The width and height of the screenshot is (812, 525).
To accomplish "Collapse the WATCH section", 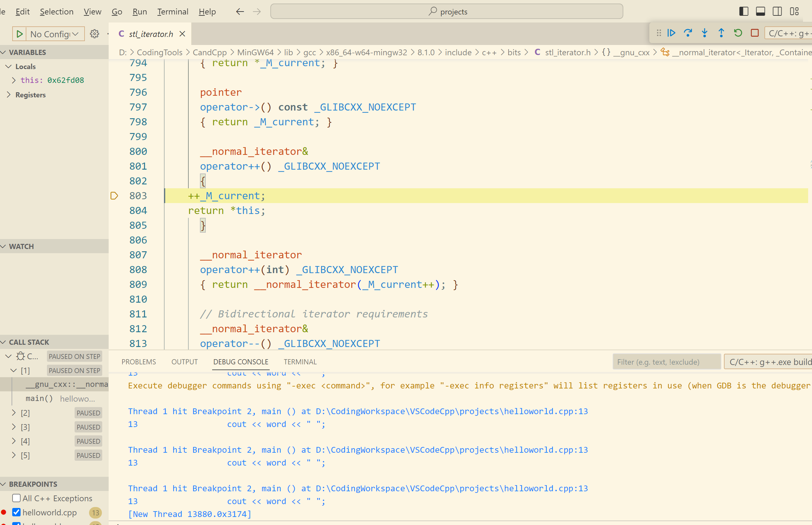I will [4, 246].
